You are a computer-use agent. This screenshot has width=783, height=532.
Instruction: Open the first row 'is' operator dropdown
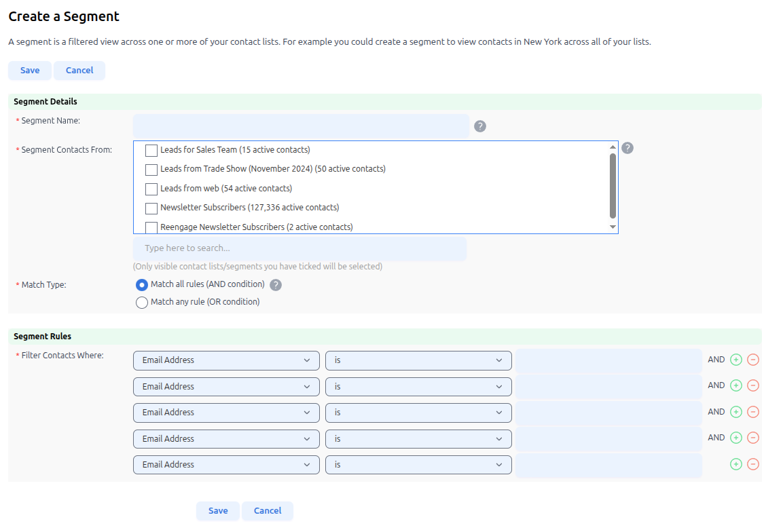tap(418, 360)
